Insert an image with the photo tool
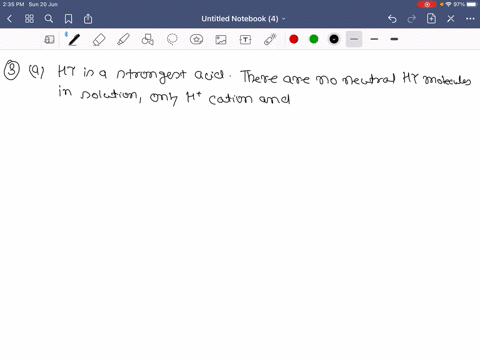Image resolution: width=480 pixels, height=360 pixels. [x=221, y=40]
